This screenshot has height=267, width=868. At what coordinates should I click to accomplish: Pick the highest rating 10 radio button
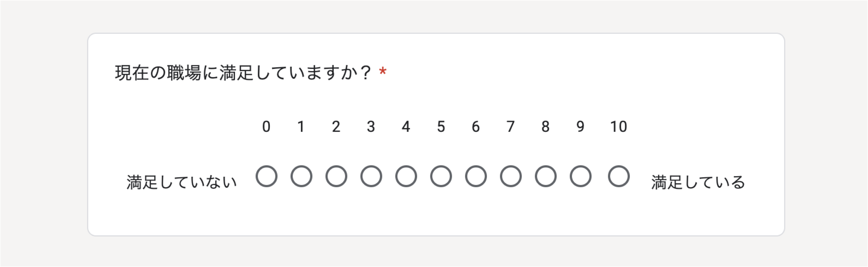pos(619,176)
